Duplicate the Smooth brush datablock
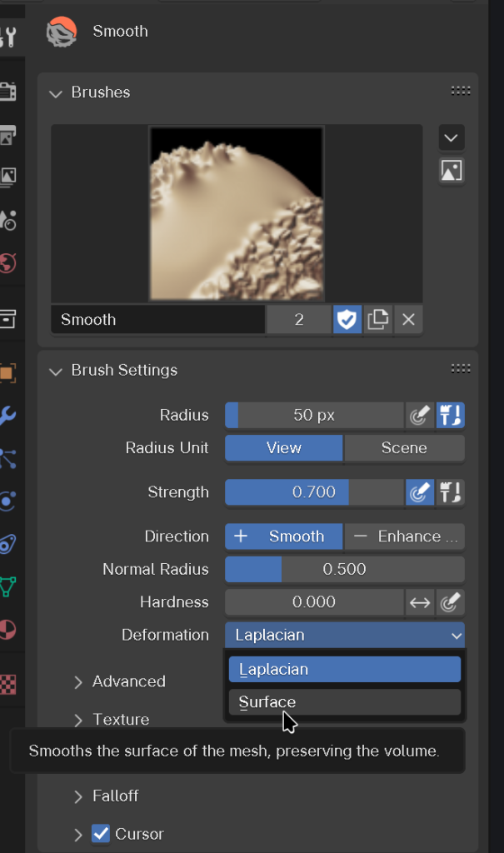Image resolution: width=504 pixels, height=853 pixels. [377, 319]
